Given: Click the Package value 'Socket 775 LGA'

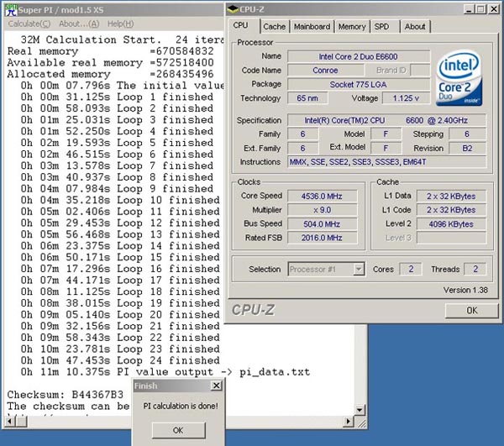Looking at the screenshot, I should coord(359,85).
